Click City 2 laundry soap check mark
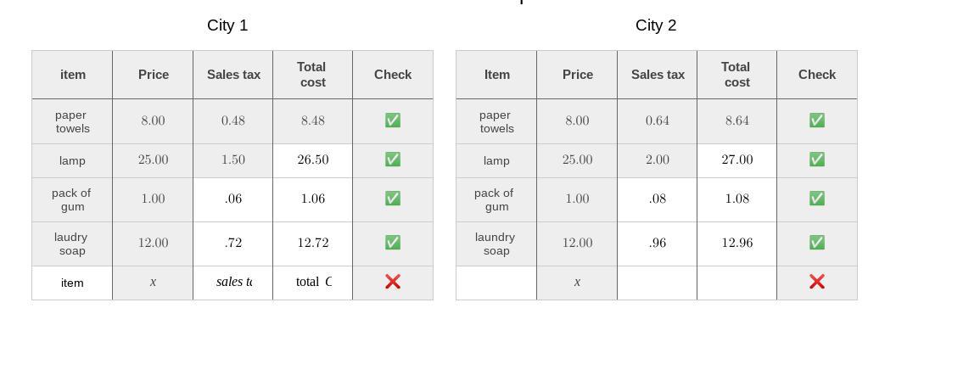 [817, 243]
